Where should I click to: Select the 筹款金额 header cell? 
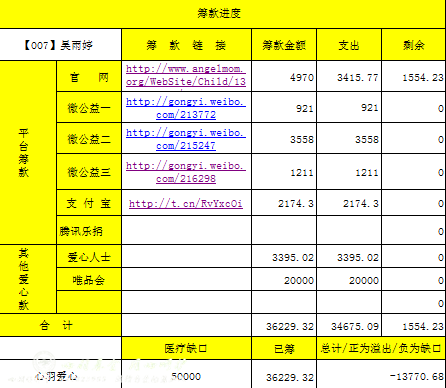pyautogui.click(x=284, y=45)
